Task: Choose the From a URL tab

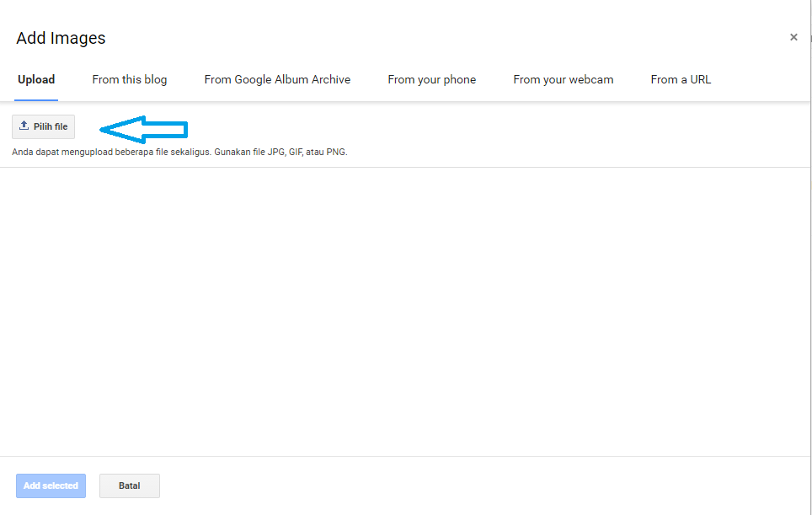Action: pyautogui.click(x=681, y=80)
